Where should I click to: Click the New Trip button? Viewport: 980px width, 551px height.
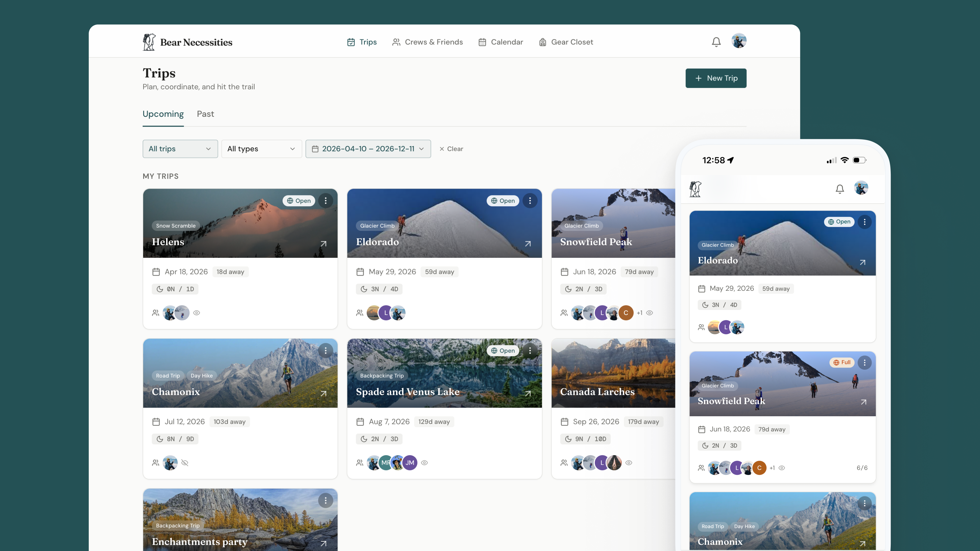pos(716,78)
